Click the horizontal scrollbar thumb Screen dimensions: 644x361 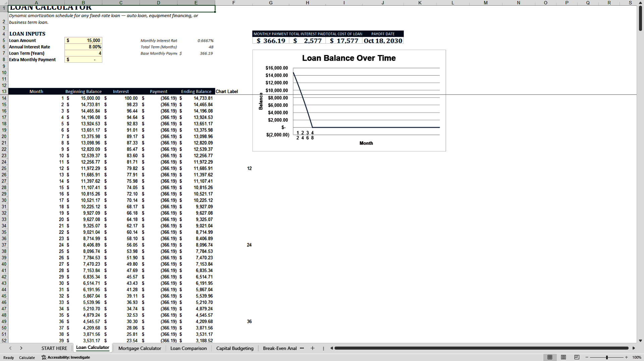coord(481,348)
